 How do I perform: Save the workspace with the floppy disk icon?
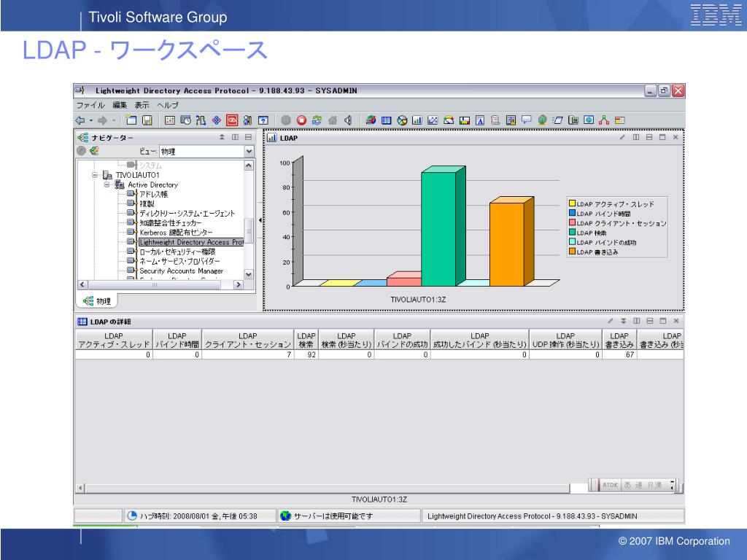(147, 120)
